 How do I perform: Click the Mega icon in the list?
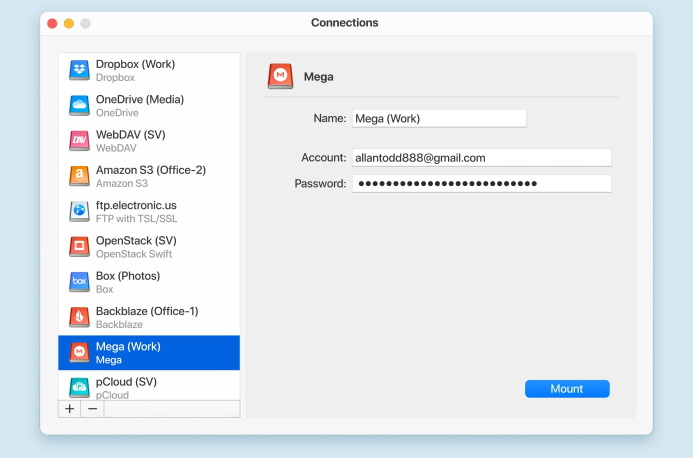click(80, 352)
